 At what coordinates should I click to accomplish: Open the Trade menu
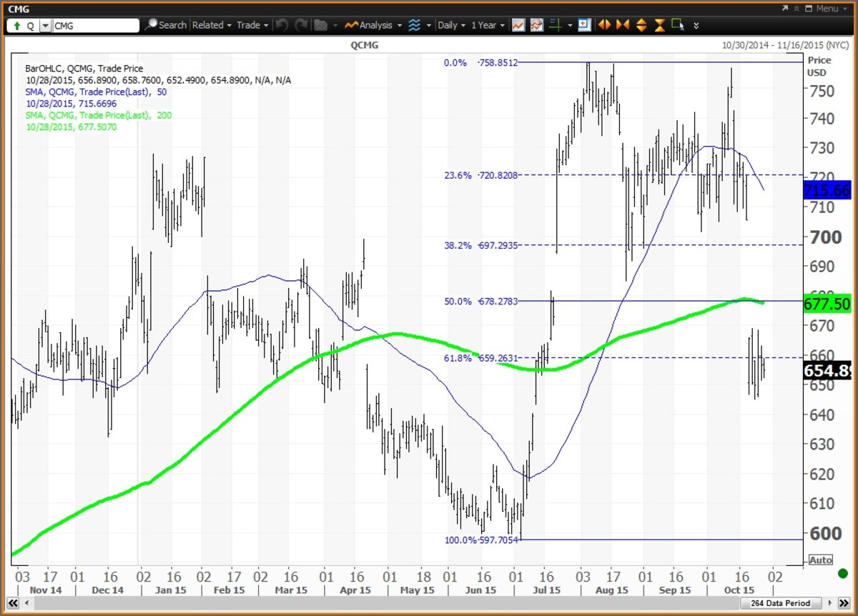point(252,25)
